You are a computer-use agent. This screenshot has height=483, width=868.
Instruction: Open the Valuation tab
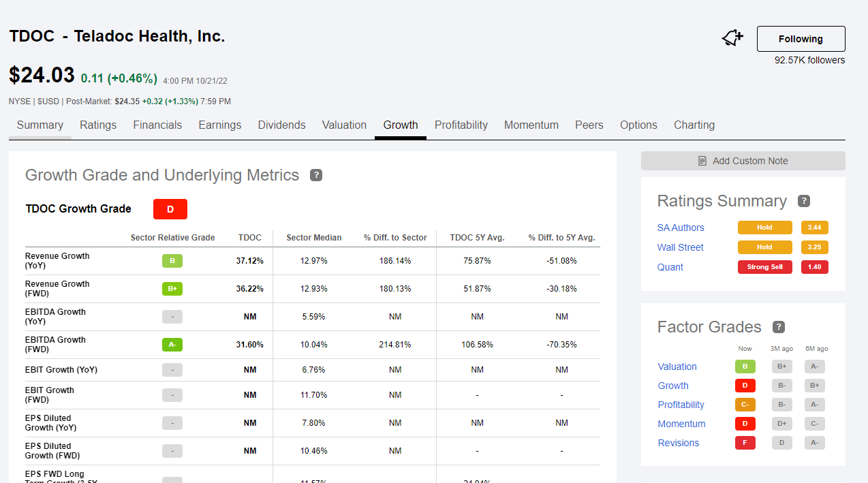click(x=344, y=125)
